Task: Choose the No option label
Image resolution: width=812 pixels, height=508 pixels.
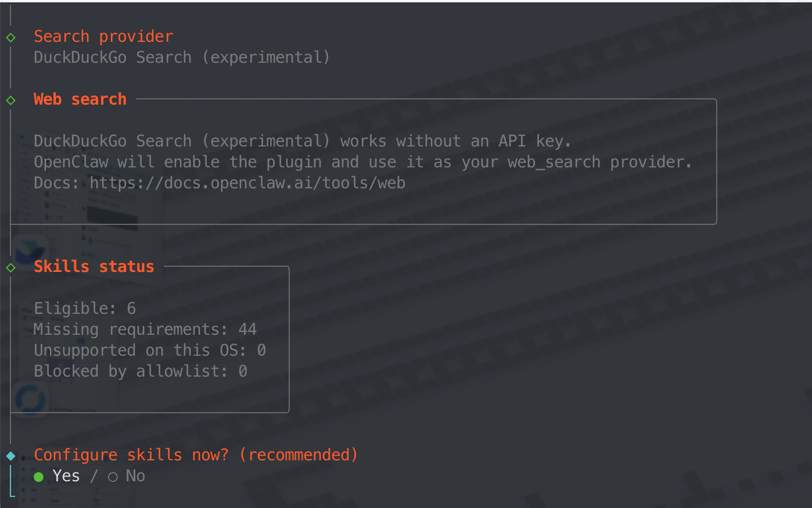Action: point(135,476)
